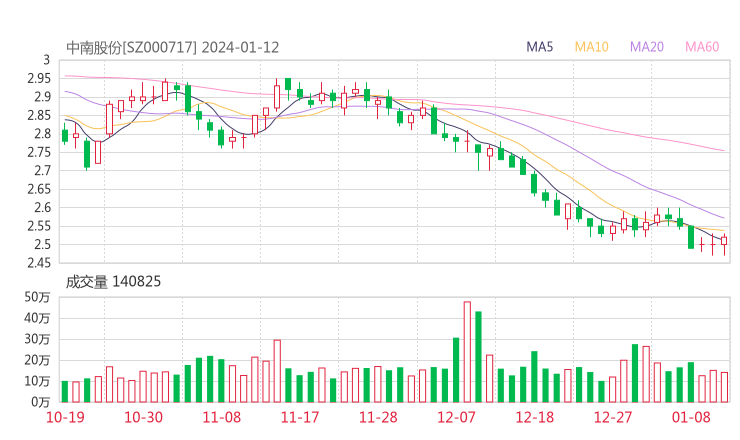740x440 pixels.
Task: Click the 11-17 date axis label
Action: coord(300,417)
